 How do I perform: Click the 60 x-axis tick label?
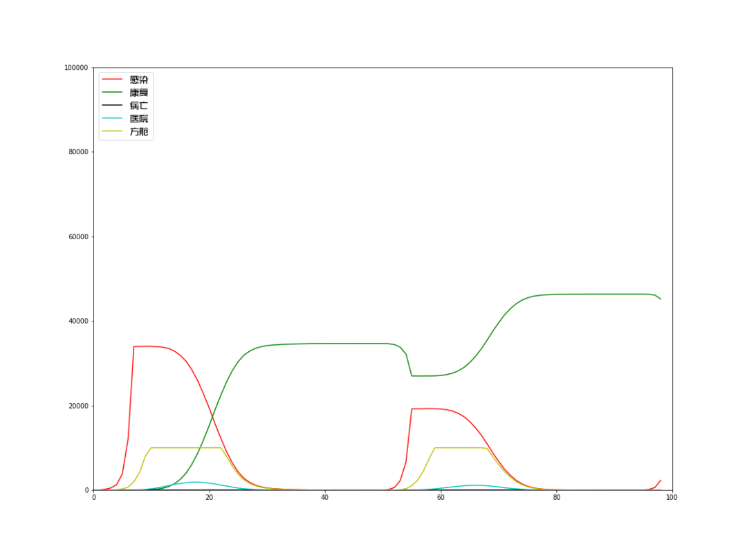(x=441, y=498)
